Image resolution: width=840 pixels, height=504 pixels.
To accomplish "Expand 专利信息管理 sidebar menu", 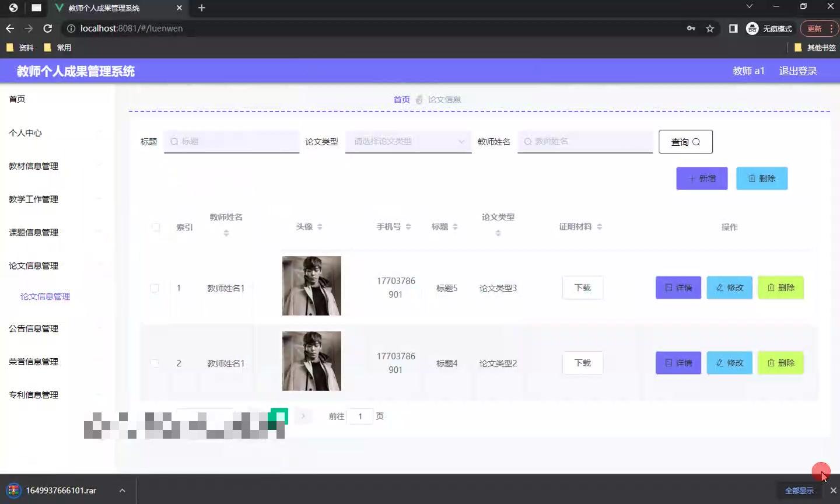I will coord(57,395).
